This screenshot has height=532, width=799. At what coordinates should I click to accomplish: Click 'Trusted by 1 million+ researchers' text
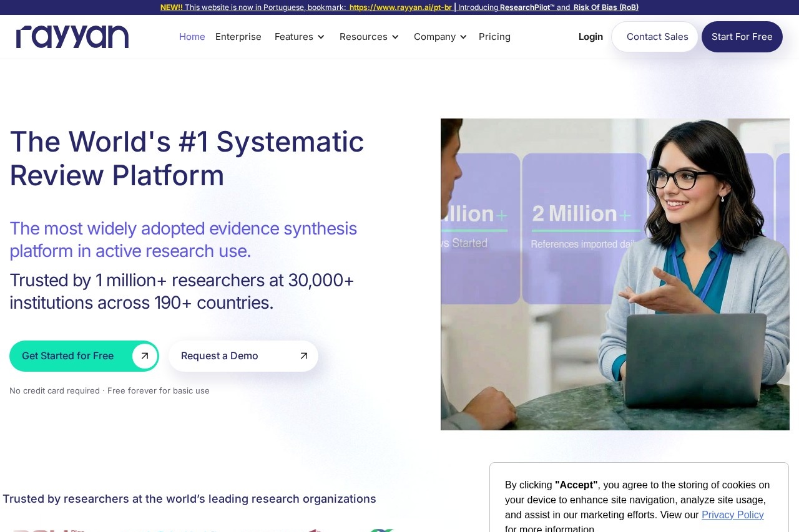[182, 292]
